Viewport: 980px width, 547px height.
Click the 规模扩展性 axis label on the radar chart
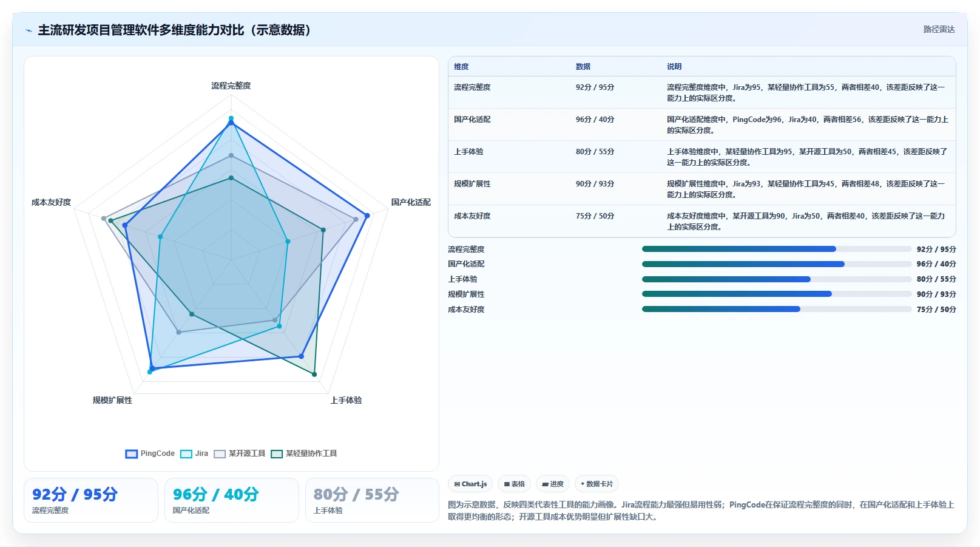(112, 401)
